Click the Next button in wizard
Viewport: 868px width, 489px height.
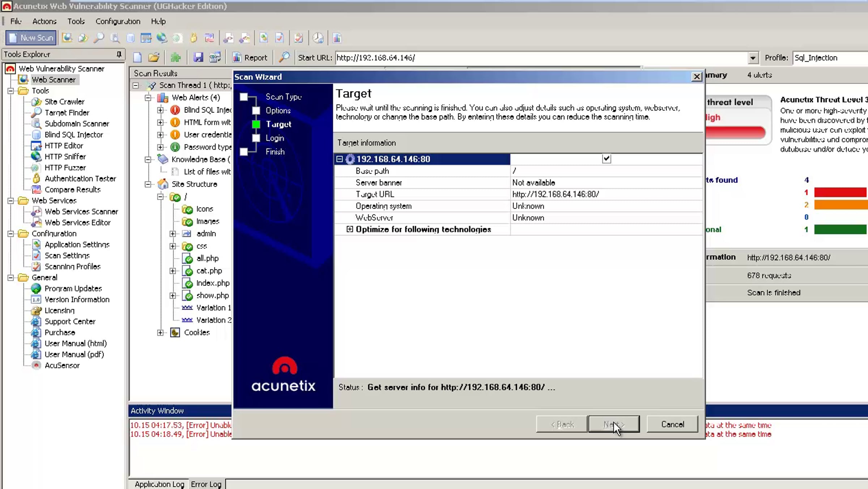click(x=614, y=424)
